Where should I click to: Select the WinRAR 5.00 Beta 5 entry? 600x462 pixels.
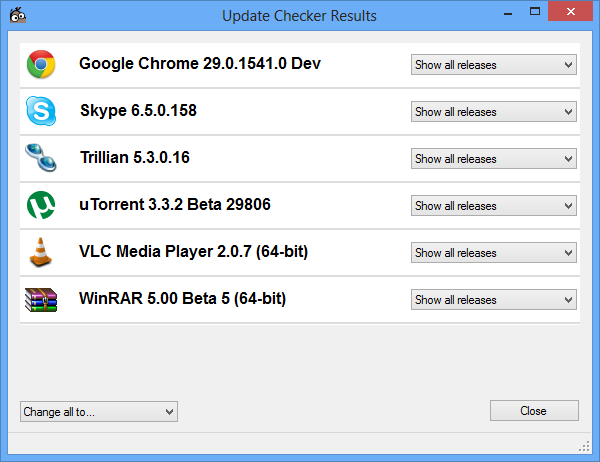coord(182,299)
